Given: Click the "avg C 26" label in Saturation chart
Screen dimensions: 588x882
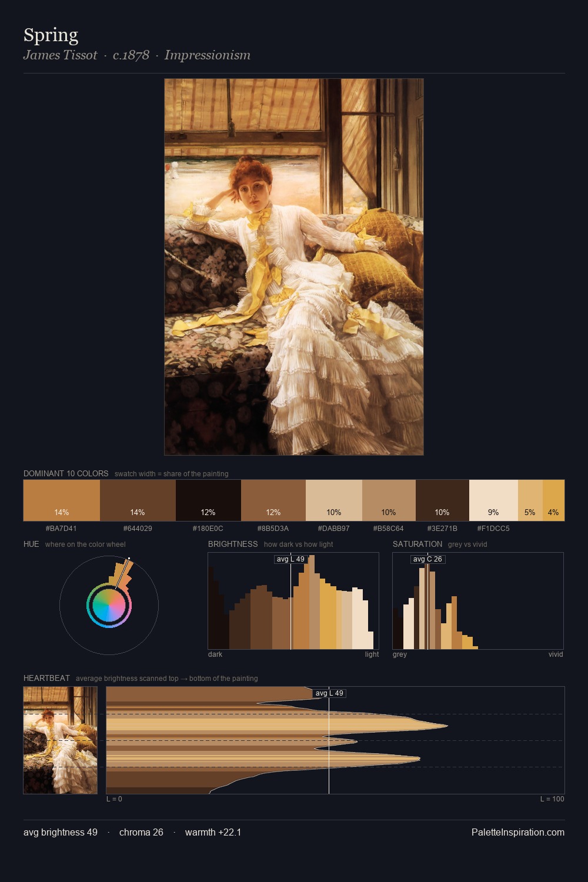Looking at the screenshot, I should click(427, 559).
